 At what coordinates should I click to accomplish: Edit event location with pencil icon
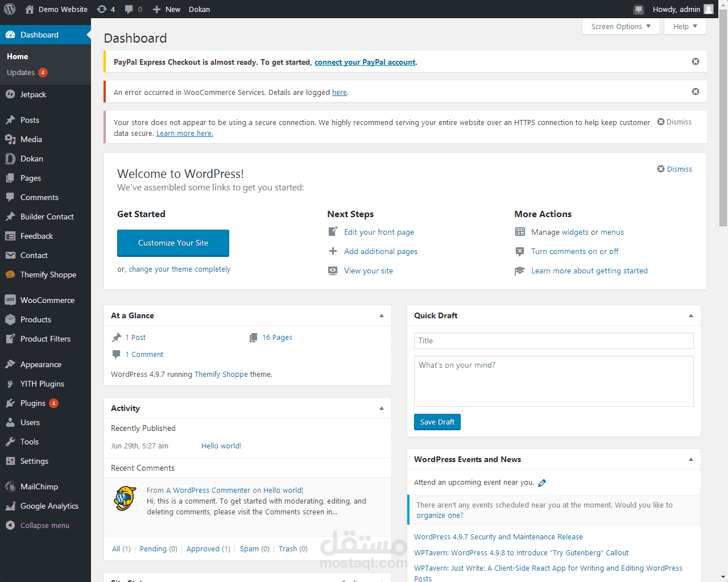pos(542,483)
